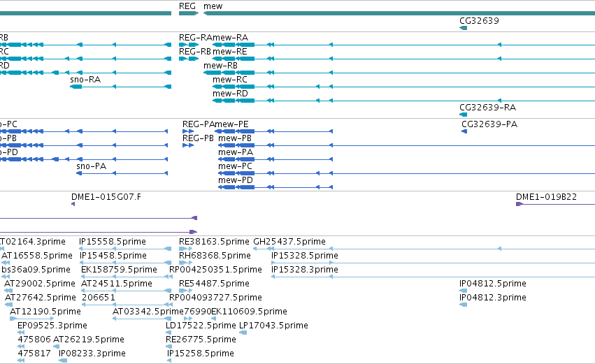Choose transcript mew-RD

(x=230, y=94)
